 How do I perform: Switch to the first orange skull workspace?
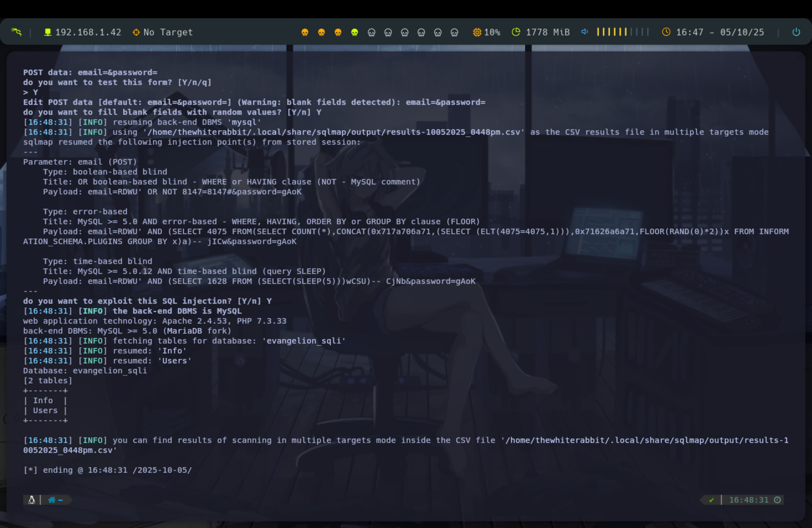pyautogui.click(x=305, y=32)
